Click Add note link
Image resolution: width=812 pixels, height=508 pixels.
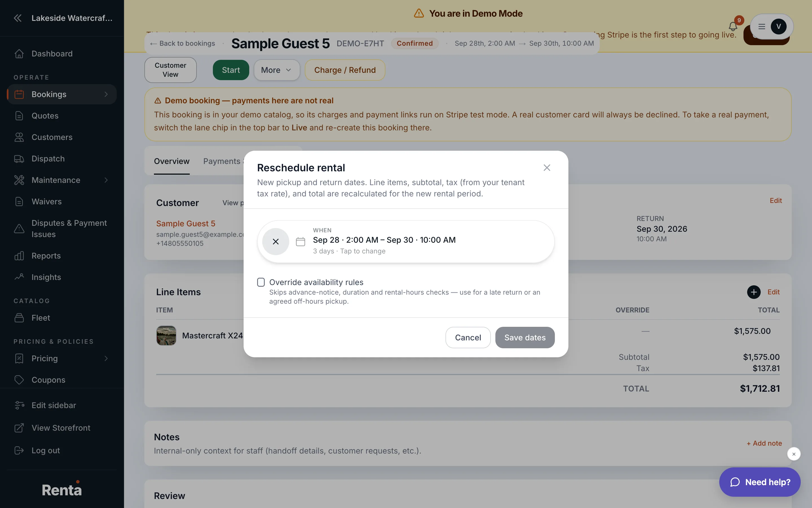pos(764,443)
